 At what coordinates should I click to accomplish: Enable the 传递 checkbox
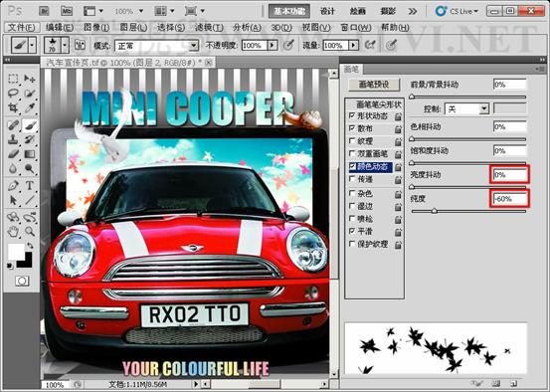[352, 179]
